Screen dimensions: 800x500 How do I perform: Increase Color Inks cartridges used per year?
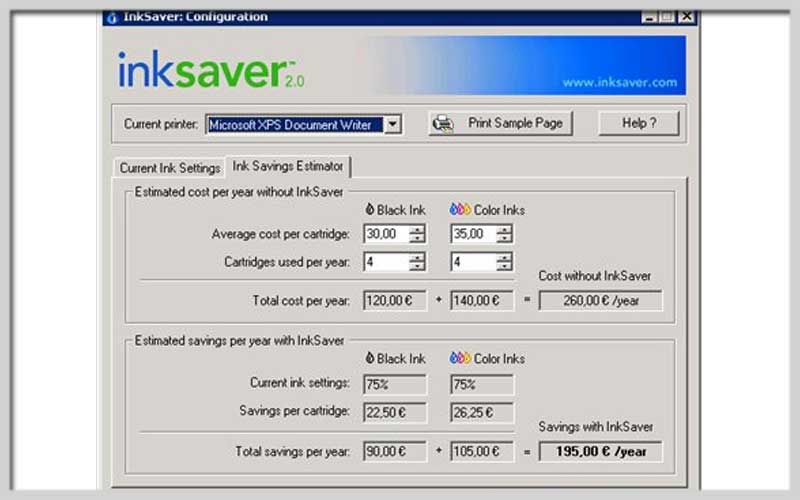click(504, 257)
